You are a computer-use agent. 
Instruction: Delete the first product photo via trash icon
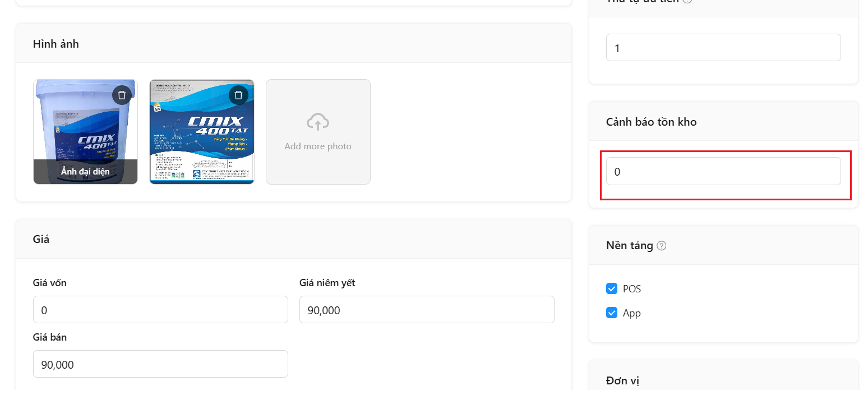coord(122,95)
